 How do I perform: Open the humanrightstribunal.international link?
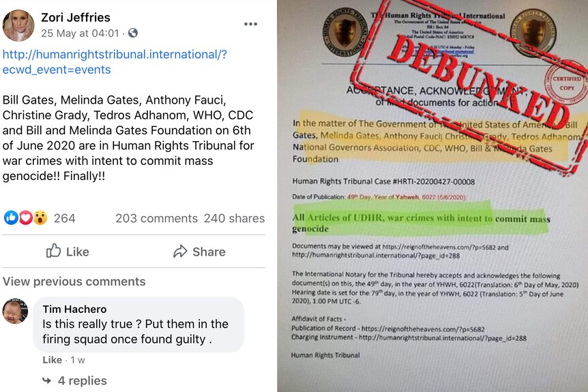tap(115, 62)
